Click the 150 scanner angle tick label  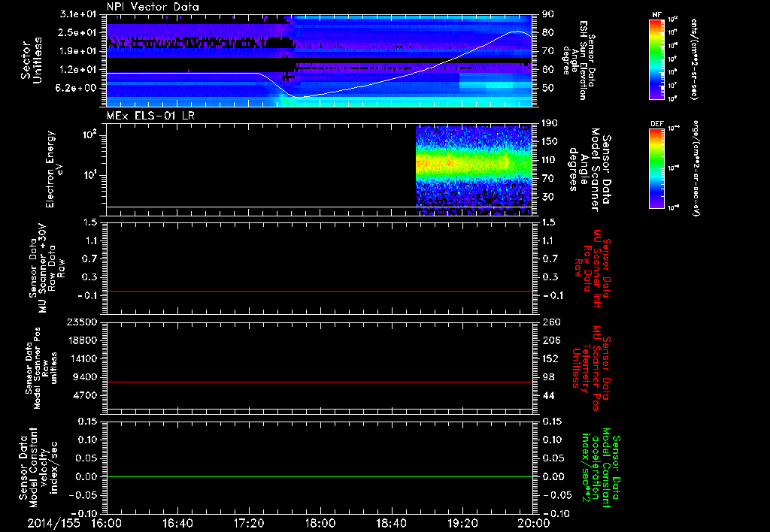550,142
